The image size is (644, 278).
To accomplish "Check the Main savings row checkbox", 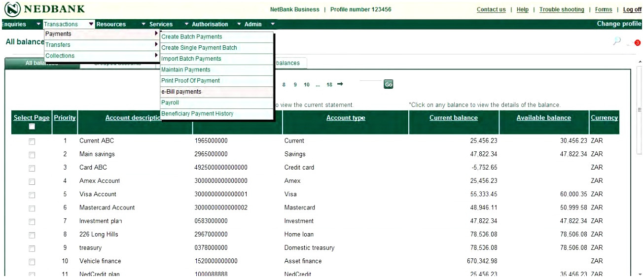I will pyautogui.click(x=32, y=155).
